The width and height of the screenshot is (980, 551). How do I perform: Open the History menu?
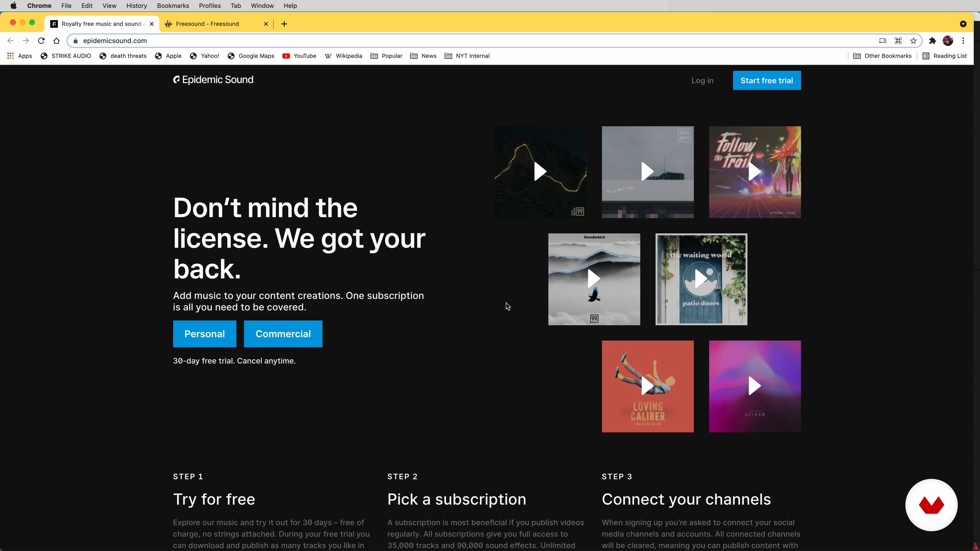click(137, 6)
